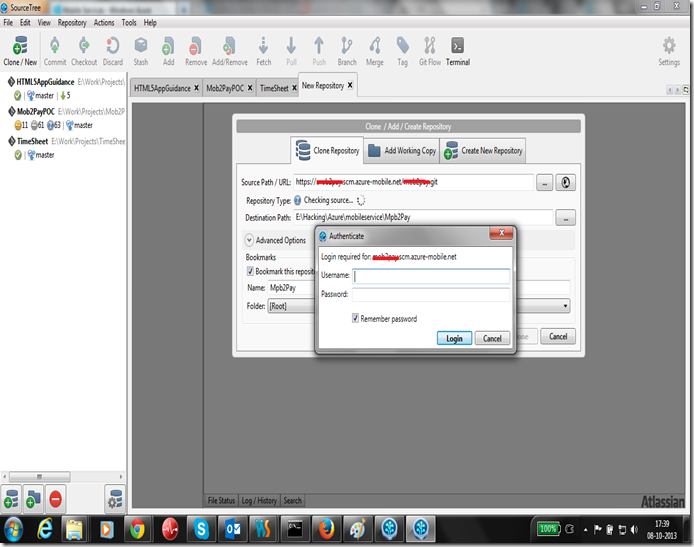Viewport: 694px width, 547px height.
Task: Click the globe icon next to Source URL
Action: (565, 182)
